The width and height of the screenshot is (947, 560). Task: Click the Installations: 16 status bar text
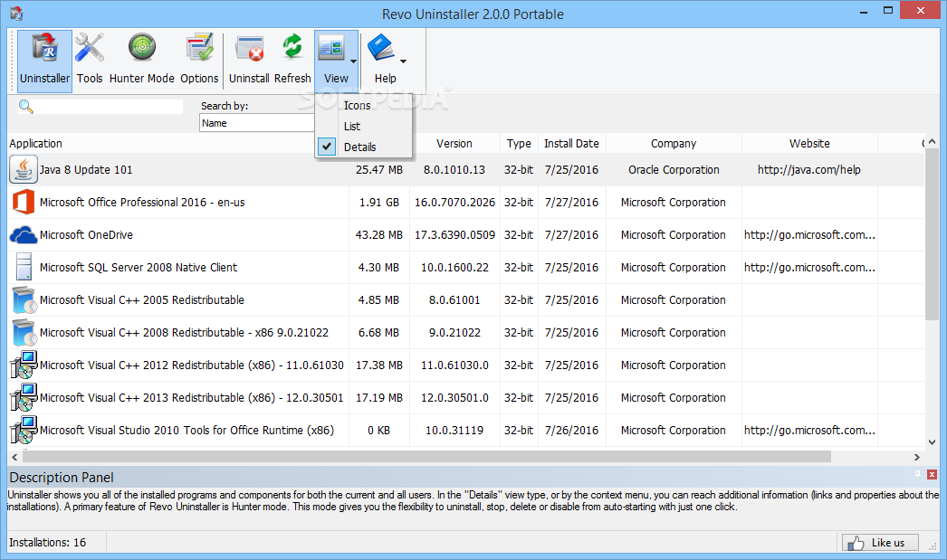(47, 543)
